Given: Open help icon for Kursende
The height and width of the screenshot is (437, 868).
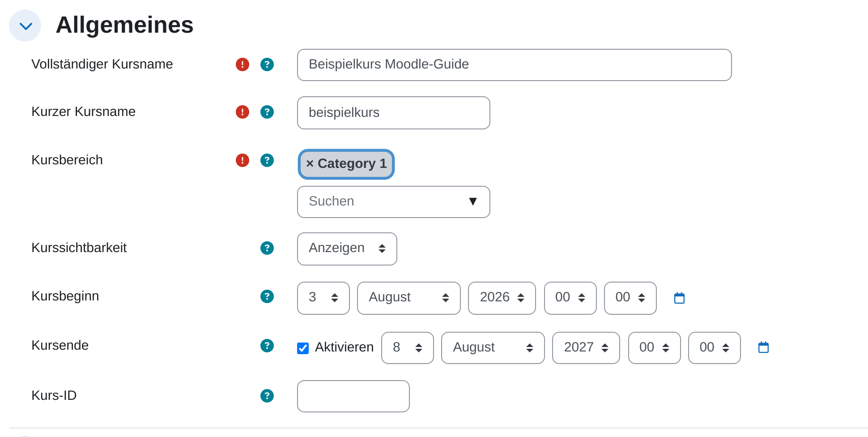Looking at the screenshot, I should (x=267, y=346).
